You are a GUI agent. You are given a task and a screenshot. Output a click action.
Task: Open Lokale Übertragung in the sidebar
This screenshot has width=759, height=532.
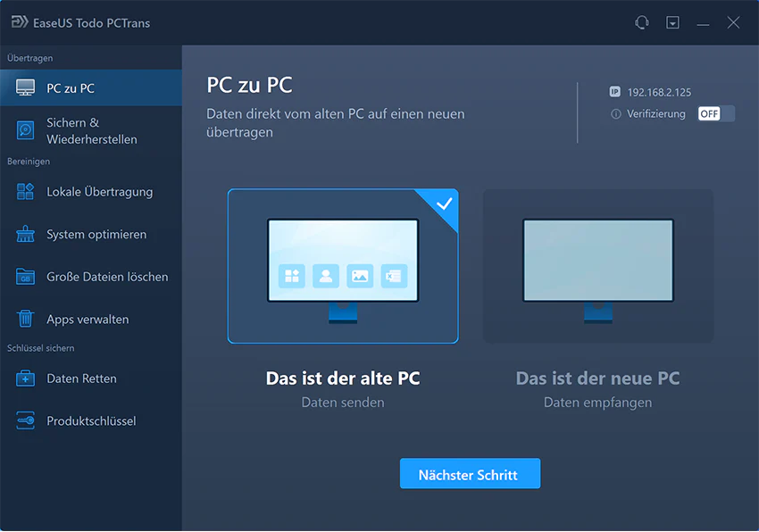tap(25, 191)
